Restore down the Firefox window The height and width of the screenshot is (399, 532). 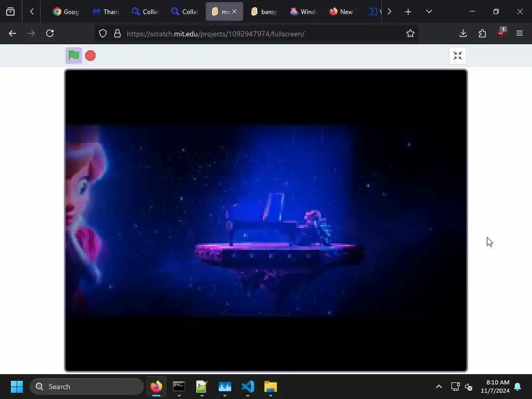(496, 11)
